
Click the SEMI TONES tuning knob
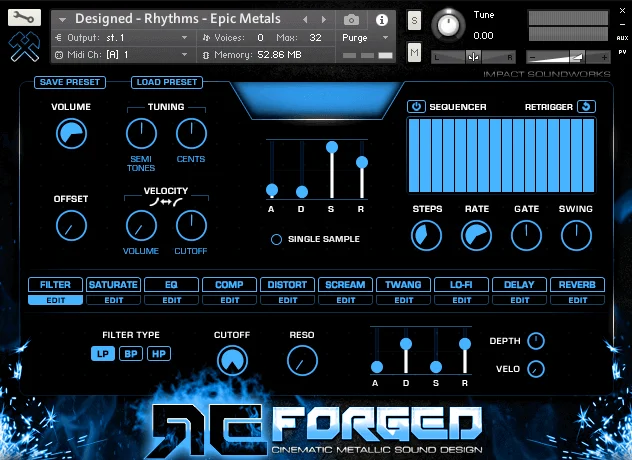click(x=141, y=134)
